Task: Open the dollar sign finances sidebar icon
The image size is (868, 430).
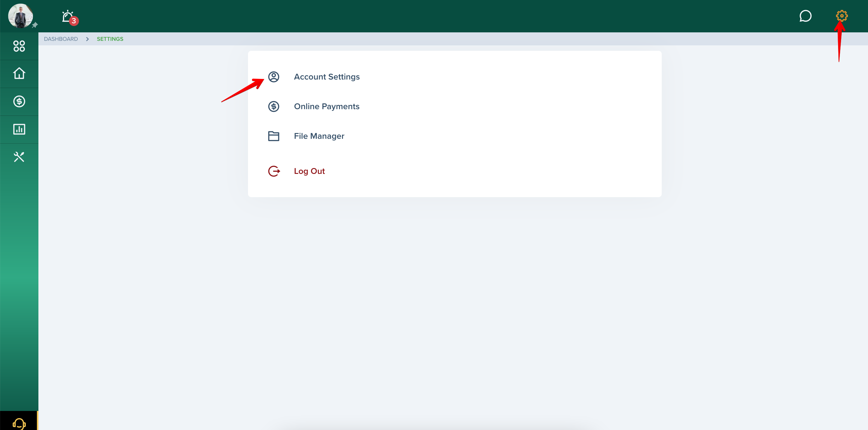Action: (19, 101)
